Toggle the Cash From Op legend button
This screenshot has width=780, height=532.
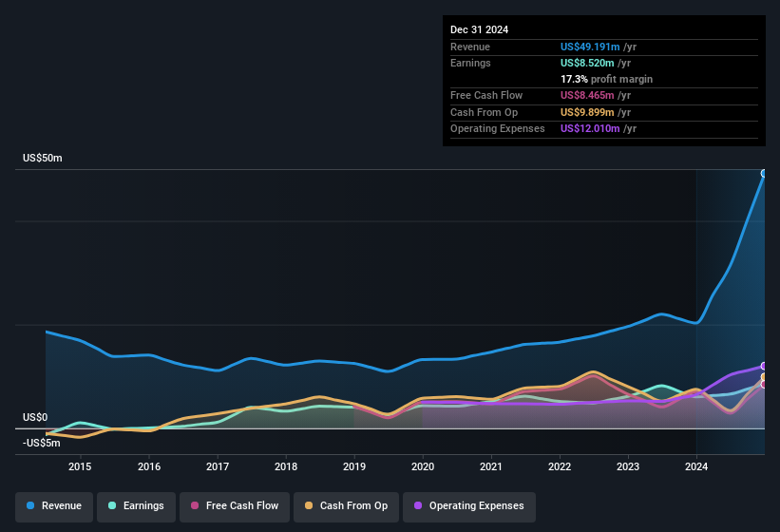[346, 506]
